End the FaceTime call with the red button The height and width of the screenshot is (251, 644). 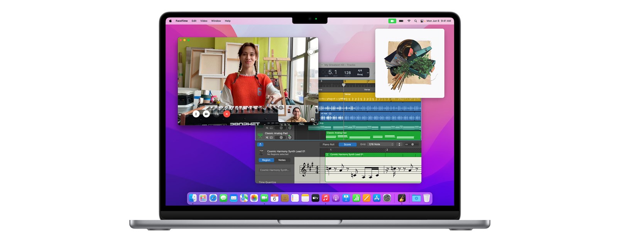tap(227, 114)
